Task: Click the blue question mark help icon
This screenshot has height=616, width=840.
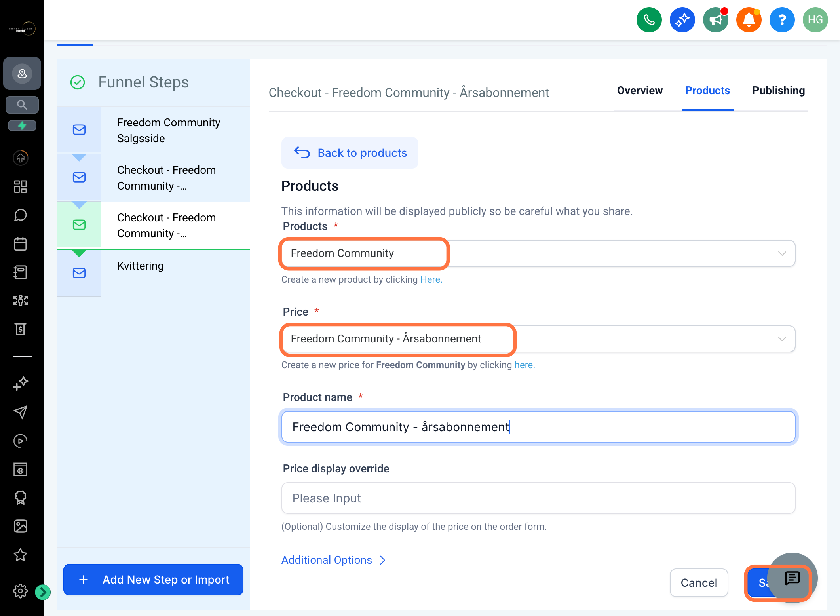Action: (782, 20)
